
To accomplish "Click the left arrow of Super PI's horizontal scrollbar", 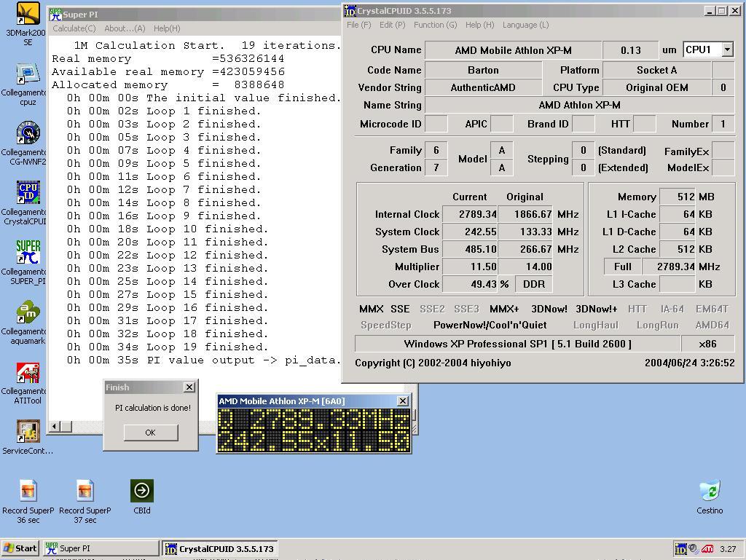I will coord(55,427).
